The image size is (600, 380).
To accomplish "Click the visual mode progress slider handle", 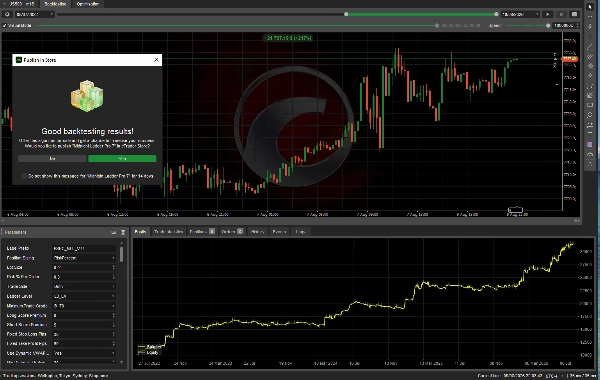I will (x=437, y=26).
